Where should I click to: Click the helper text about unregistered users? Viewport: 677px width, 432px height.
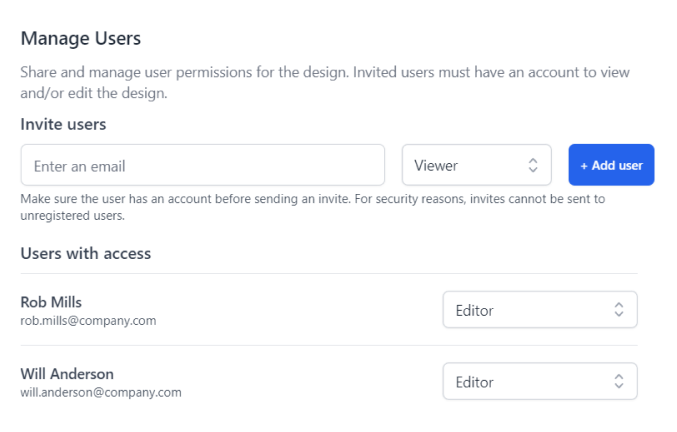tap(312, 207)
